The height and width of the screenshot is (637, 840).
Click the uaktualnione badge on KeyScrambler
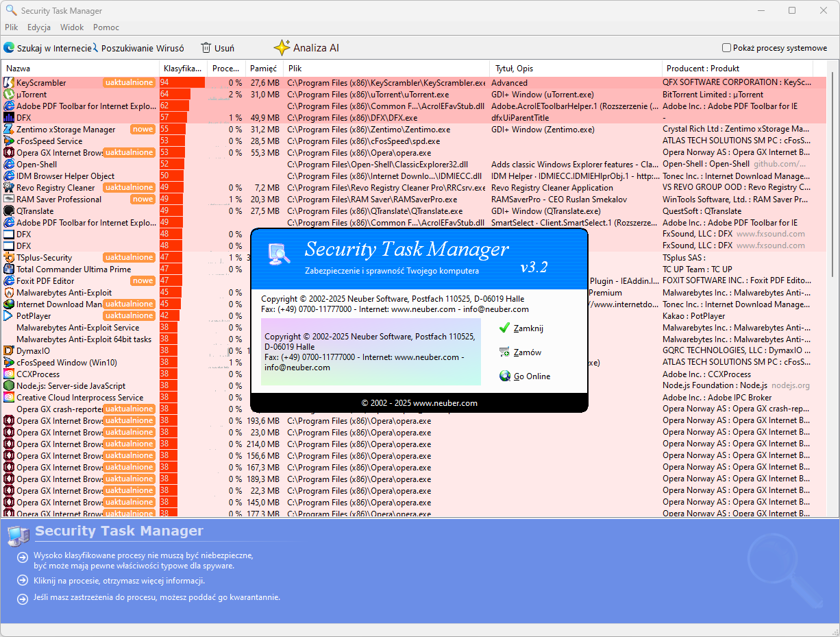[x=129, y=83]
